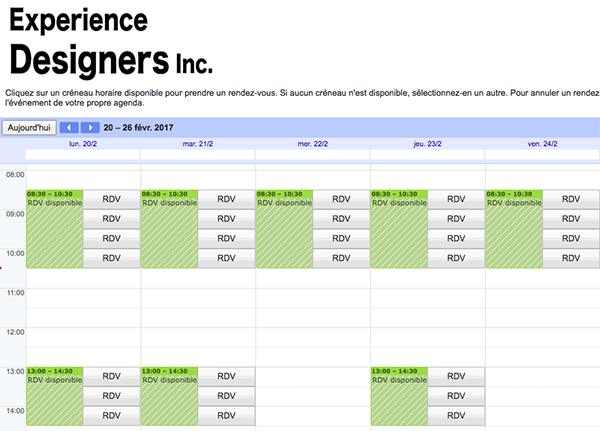Click the top RDV button in Monday's 13:00 slot
Screen dimensions: 600x431
pyautogui.click(x=111, y=377)
